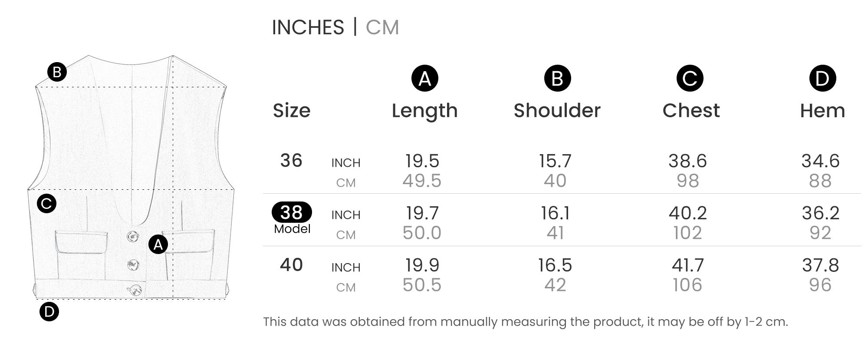The height and width of the screenshot is (350, 868).
Task: Click the D marker above Hem
Action: [822, 79]
